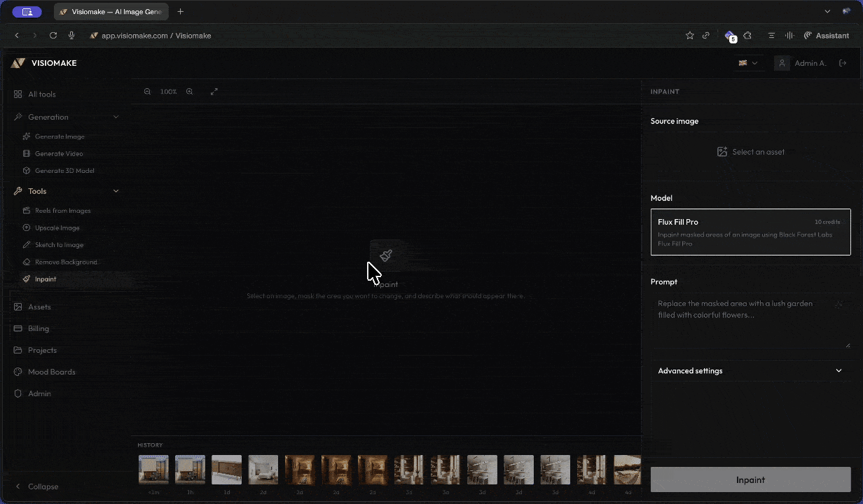Open the oldest history thumbnail

pos(627,469)
